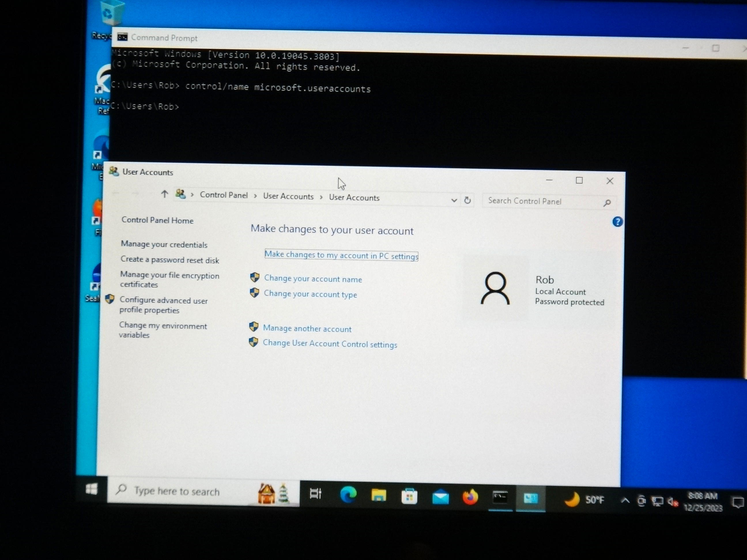Close the User Accounts window
Screen dimensions: 747x560
pyautogui.click(x=610, y=181)
